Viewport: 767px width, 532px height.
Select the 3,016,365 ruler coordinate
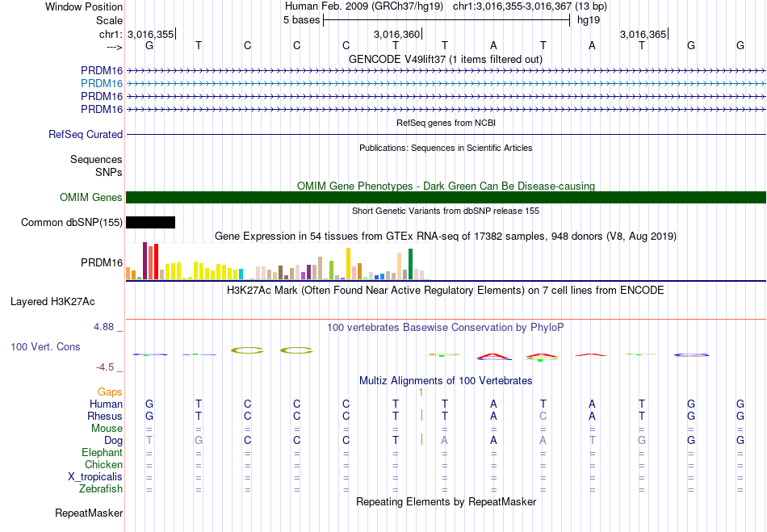pyautogui.click(x=643, y=34)
